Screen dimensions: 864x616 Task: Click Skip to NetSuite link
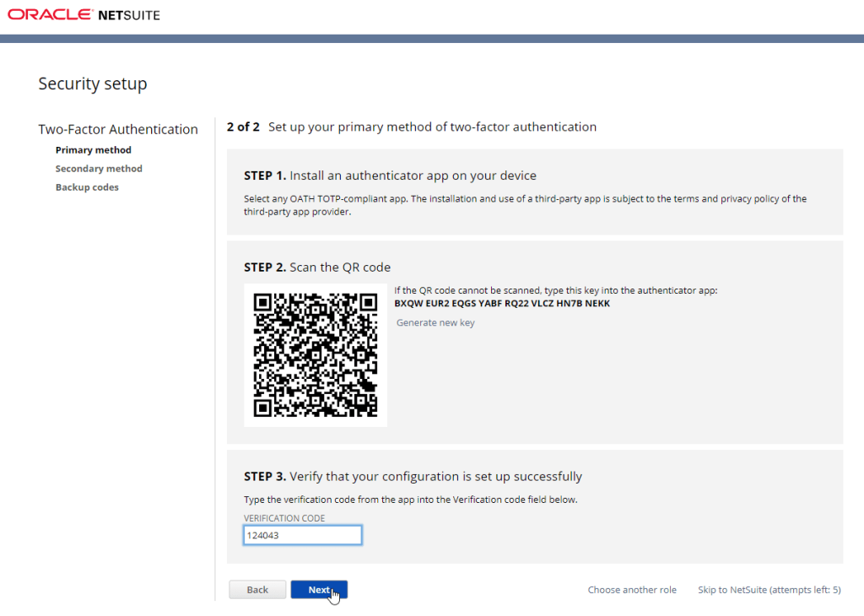(769, 590)
